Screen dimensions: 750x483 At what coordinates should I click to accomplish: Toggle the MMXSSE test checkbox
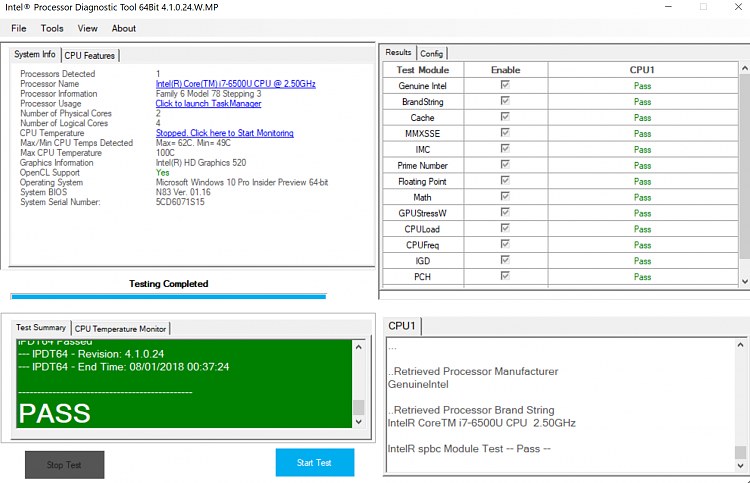[x=505, y=132]
